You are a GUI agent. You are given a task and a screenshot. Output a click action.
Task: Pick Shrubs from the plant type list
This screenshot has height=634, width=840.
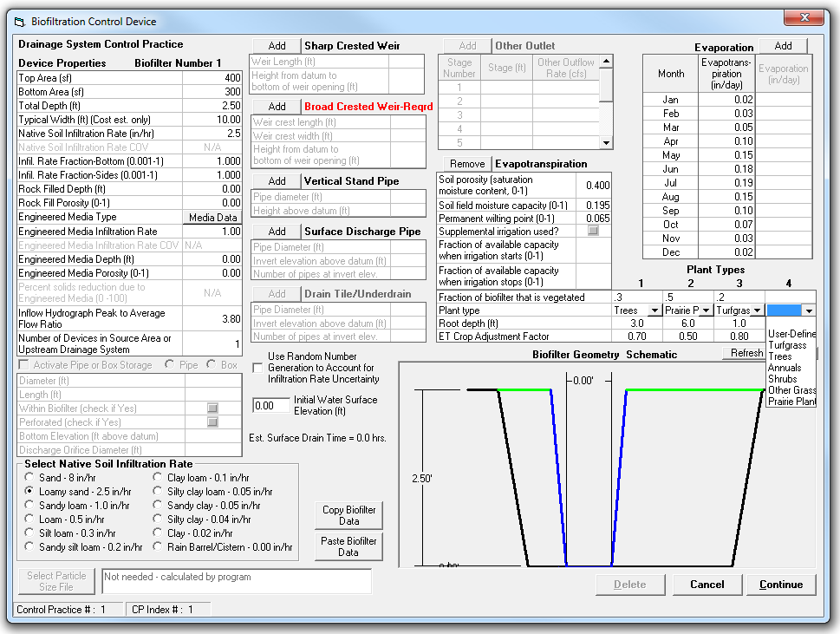pyautogui.click(x=783, y=379)
